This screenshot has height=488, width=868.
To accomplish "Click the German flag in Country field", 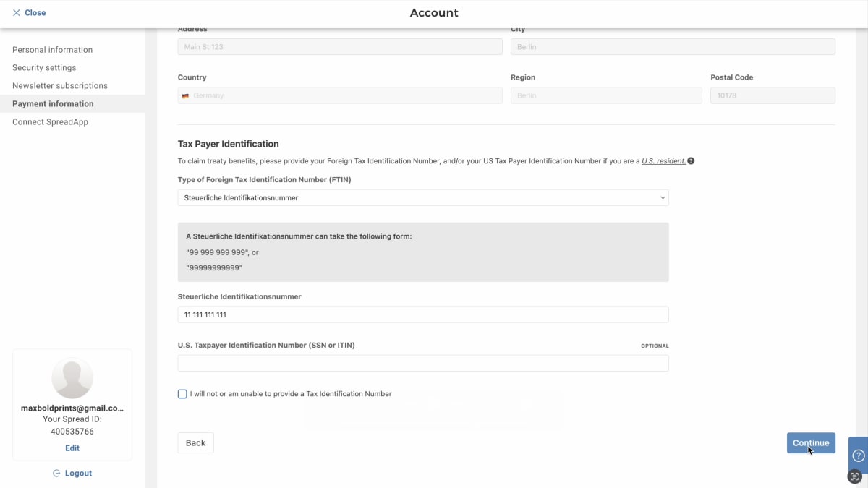I will coord(185,95).
